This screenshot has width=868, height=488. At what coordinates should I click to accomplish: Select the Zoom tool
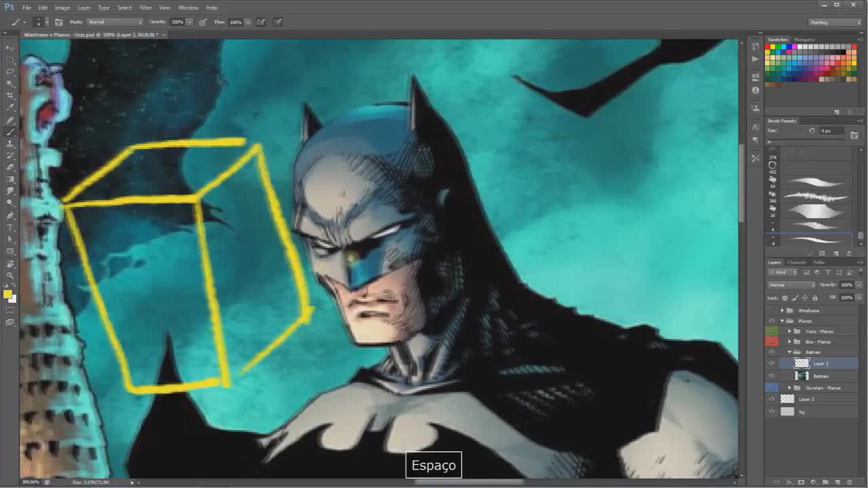tap(10, 275)
